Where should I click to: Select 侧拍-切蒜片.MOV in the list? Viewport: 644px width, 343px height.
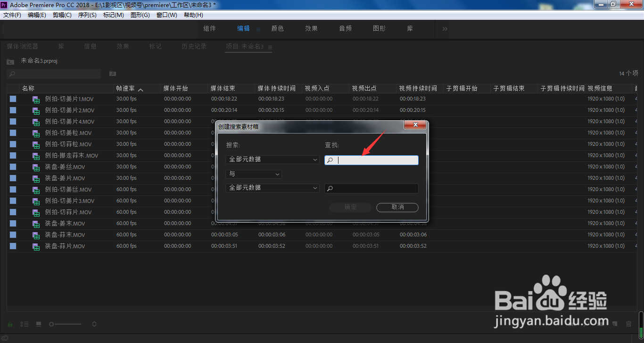(x=68, y=212)
